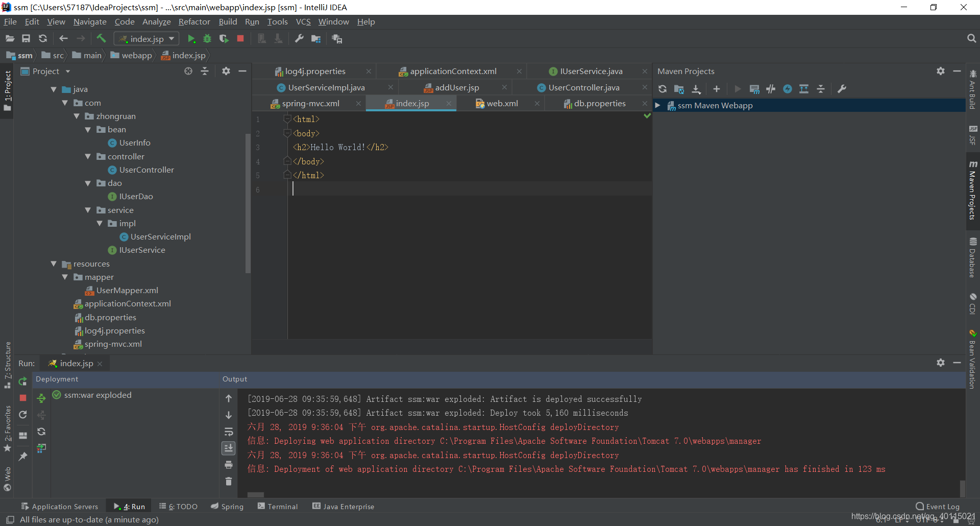The image size is (980, 526).
Task: Open the Refactor menu
Action: point(194,22)
